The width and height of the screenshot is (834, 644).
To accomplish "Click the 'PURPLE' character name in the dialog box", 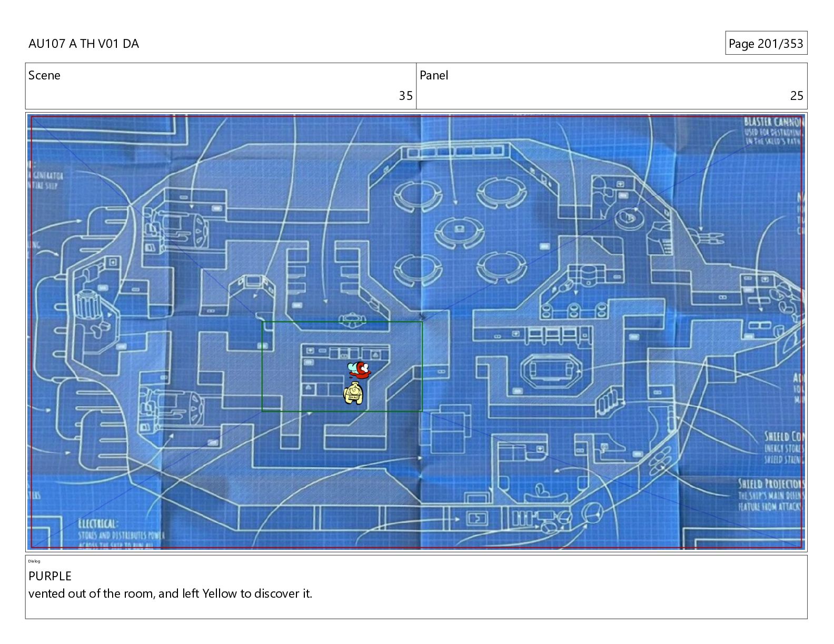I will [50, 576].
